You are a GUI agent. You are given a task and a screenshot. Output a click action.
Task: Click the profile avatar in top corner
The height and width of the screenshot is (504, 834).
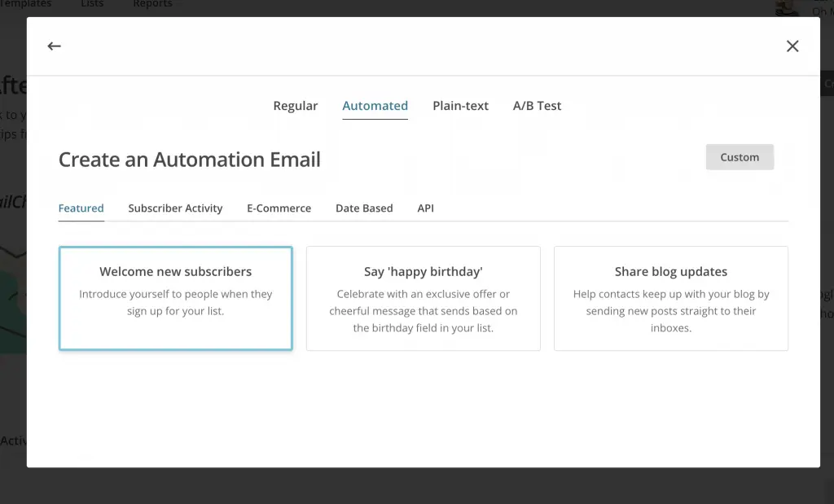[x=787, y=7]
